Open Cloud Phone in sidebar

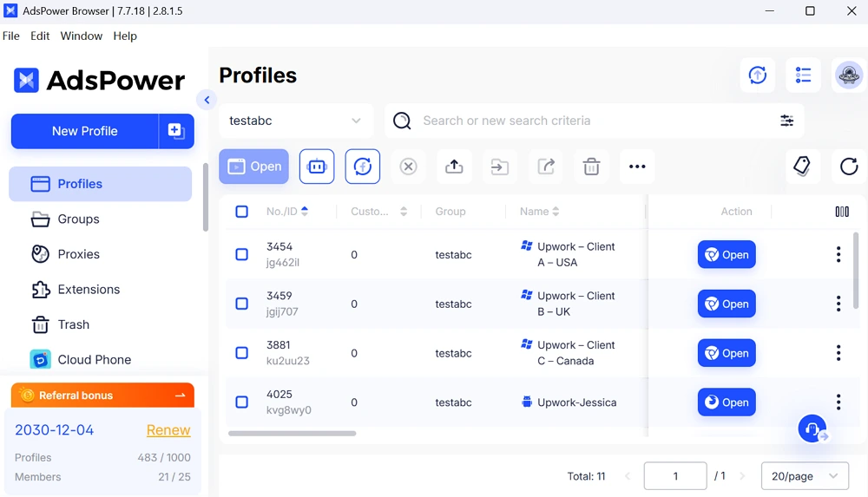pyautogui.click(x=100, y=360)
